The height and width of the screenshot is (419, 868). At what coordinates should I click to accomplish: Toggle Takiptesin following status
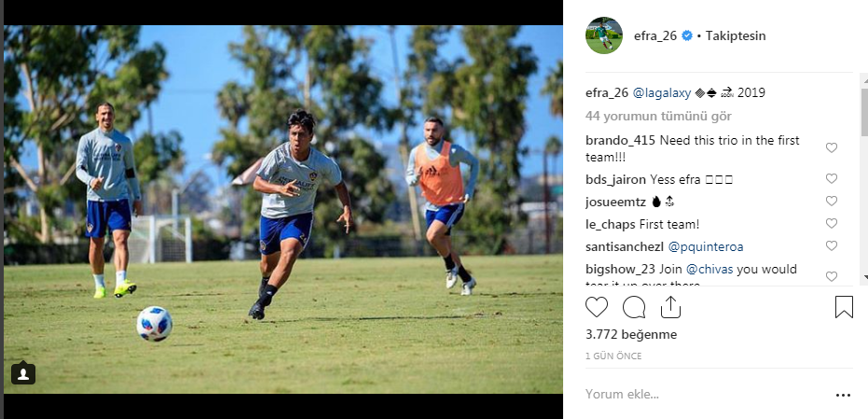click(735, 36)
